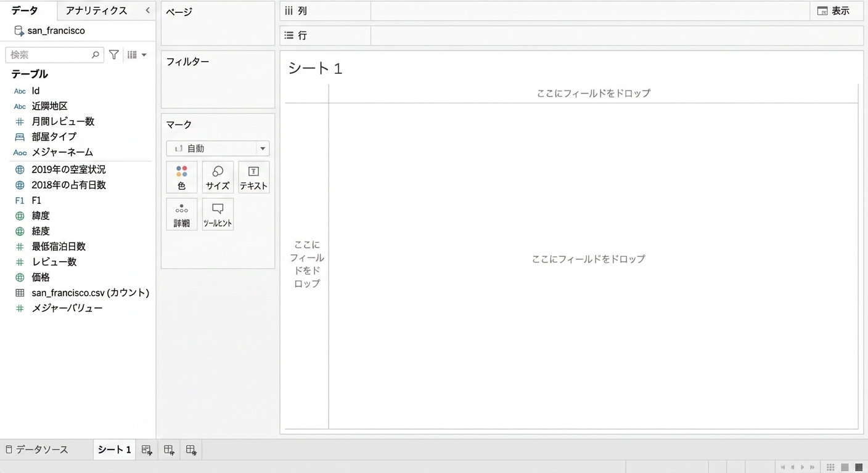Go to the previous sheet with the status bar arrow
Viewport: 868px width, 473px height.
(793, 467)
